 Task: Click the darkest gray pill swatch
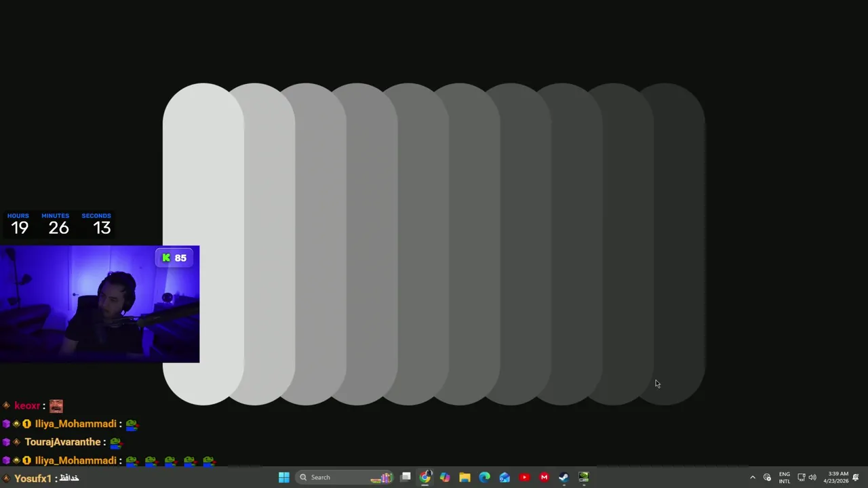(680, 244)
